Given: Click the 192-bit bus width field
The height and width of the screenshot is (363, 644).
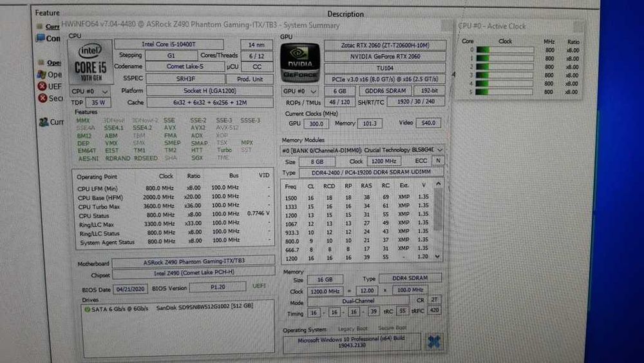Looking at the screenshot, I should pyautogui.click(x=429, y=90).
